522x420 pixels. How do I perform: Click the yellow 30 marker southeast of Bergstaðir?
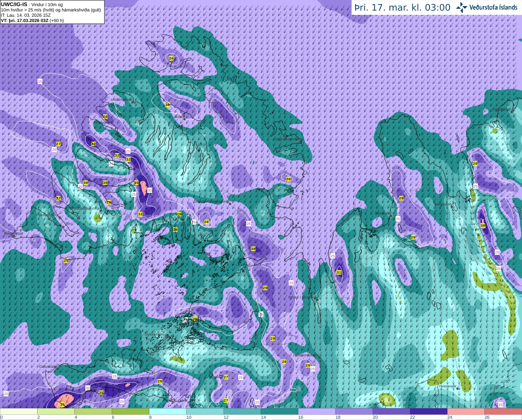[x=483, y=225]
